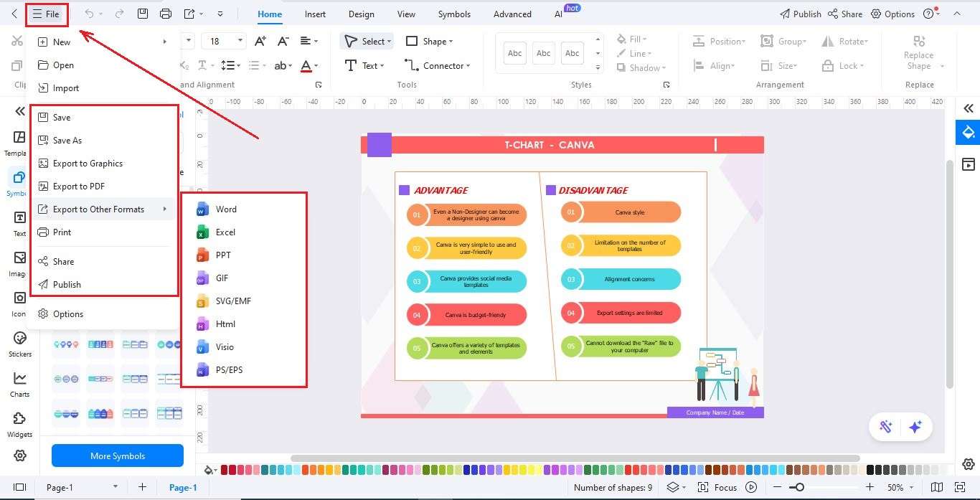
Task: Switch to the Design tab
Action: pyautogui.click(x=361, y=14)
